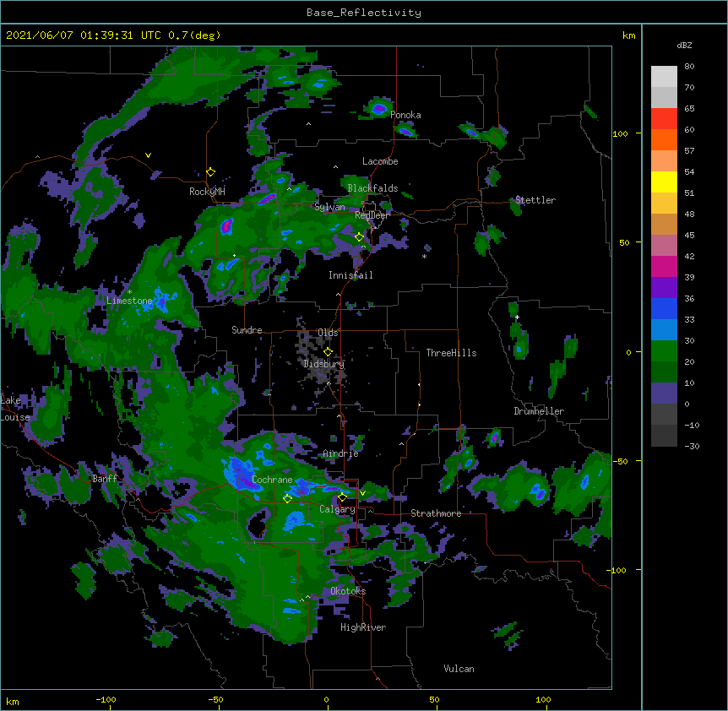The image size is (728, 711).
Task: Select the Airdrie label
Action: coord(341,453)
